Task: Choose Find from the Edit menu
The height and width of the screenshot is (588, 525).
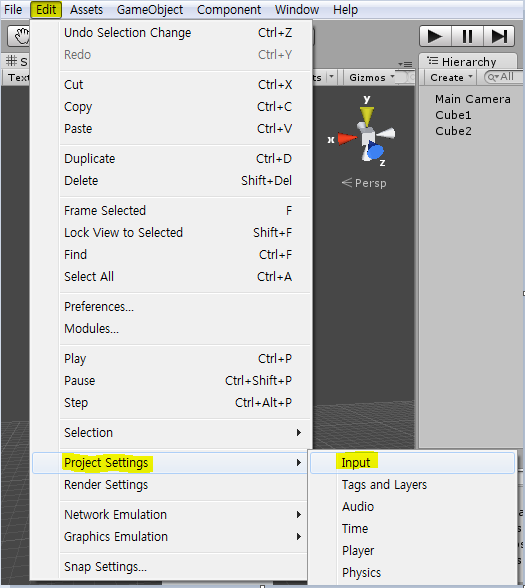Action: point(172,255)
